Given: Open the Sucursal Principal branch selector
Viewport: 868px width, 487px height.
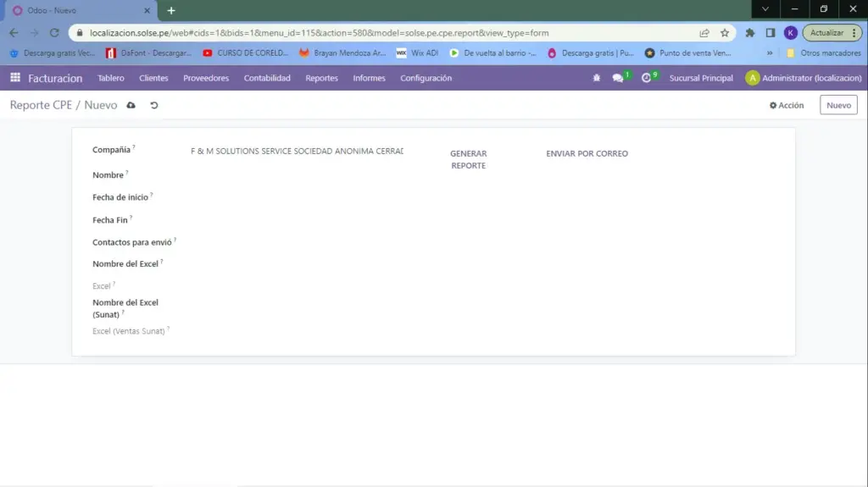Looking at the screenshot, I should pyautogui.click(x=701, y=78).
